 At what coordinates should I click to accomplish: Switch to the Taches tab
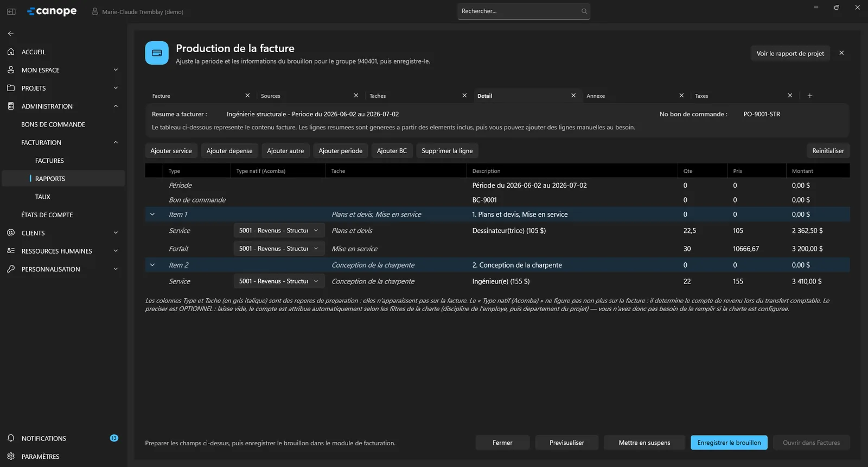click(378, 96)
